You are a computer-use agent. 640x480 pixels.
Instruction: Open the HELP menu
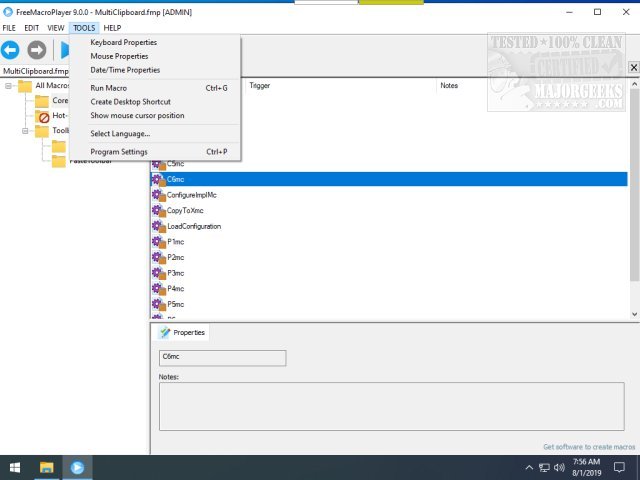pos(112,28)
